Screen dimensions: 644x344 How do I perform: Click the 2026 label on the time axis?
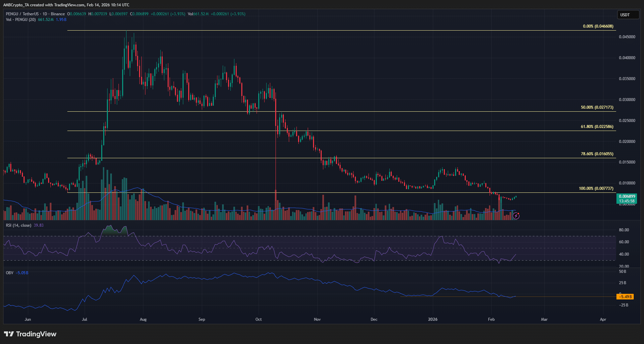coord(433,319)
